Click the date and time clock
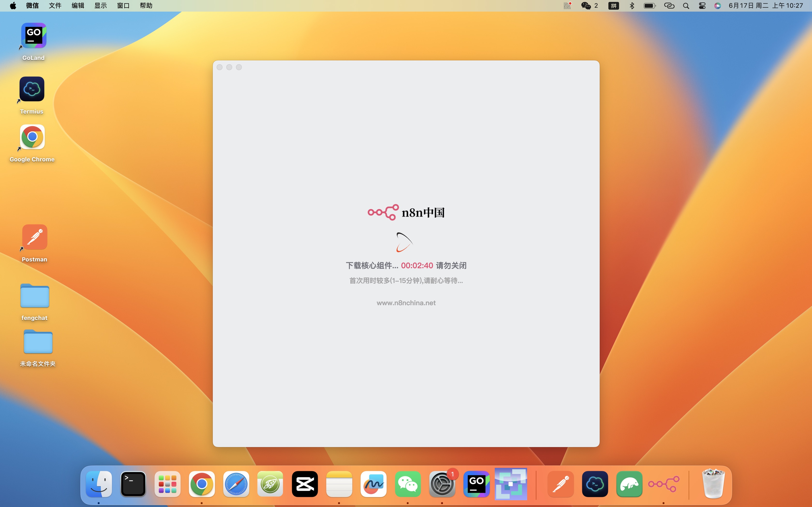 (x=766, y=6)
